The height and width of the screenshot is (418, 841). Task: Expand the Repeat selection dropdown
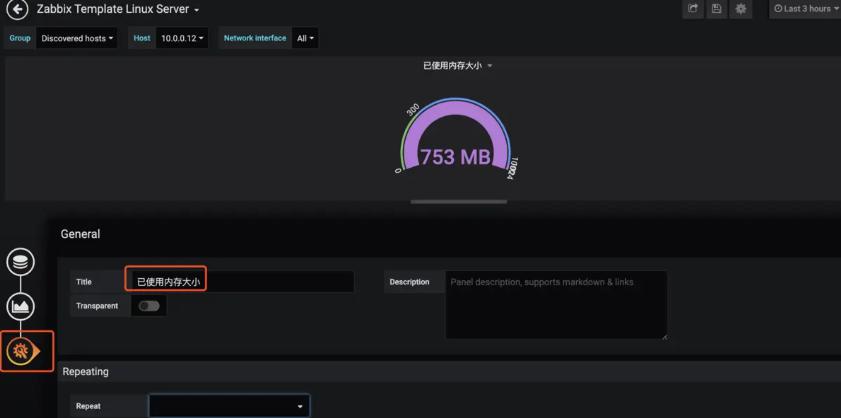tap(229, 406)
